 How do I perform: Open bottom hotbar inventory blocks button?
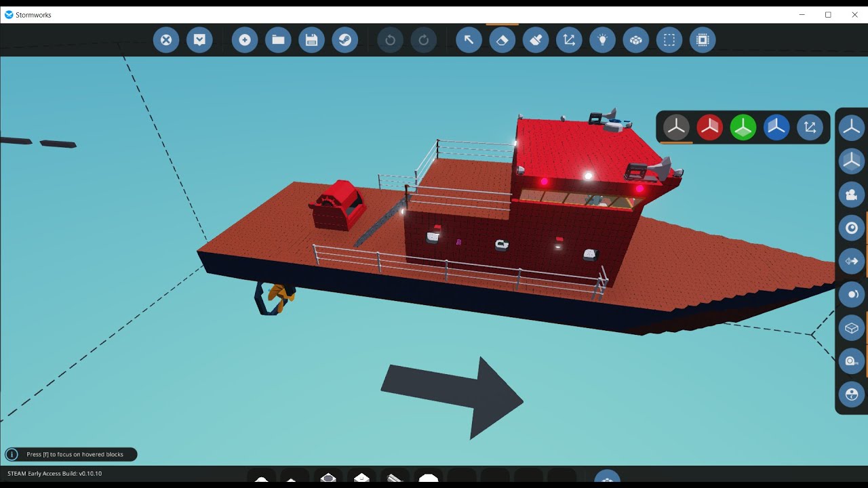click(607, 478)
